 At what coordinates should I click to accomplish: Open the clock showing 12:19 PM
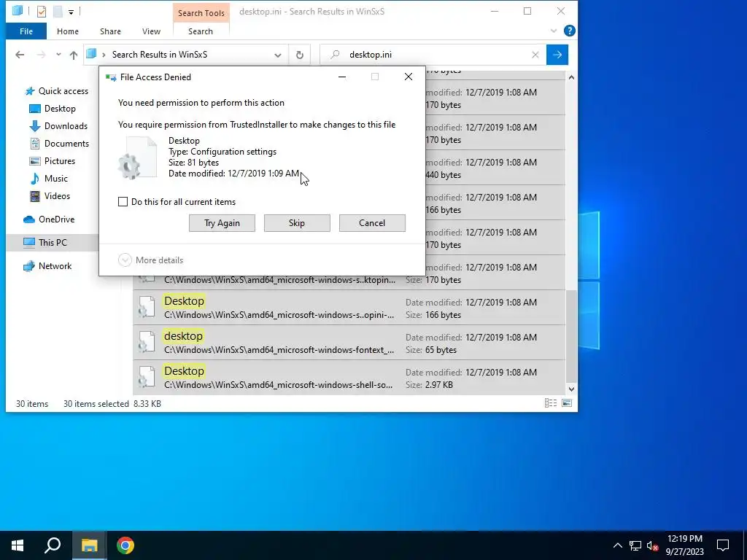pyautogui.click(x=684, y=545)
